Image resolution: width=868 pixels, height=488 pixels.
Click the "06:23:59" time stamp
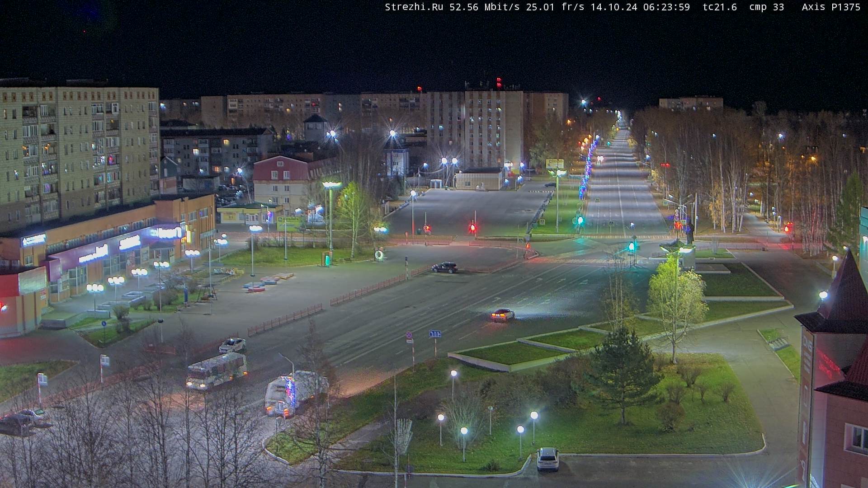click(667, 7)
